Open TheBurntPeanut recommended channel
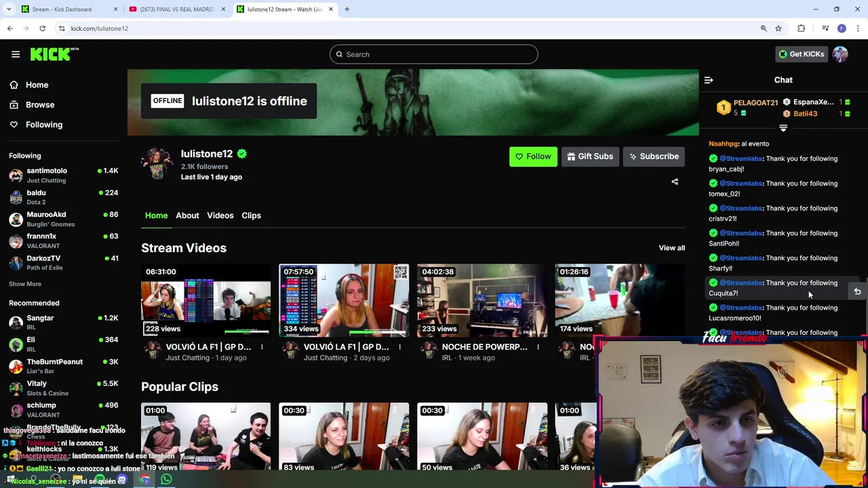 point(64,366)
